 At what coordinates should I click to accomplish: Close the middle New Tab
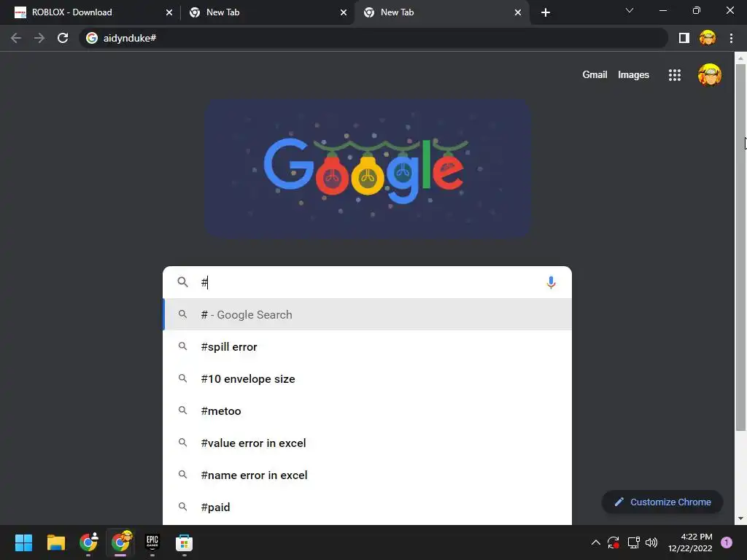pos(344,12)
